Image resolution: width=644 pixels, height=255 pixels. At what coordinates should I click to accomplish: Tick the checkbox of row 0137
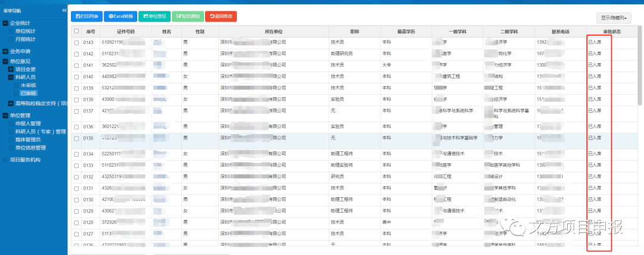tap(76, 111)
